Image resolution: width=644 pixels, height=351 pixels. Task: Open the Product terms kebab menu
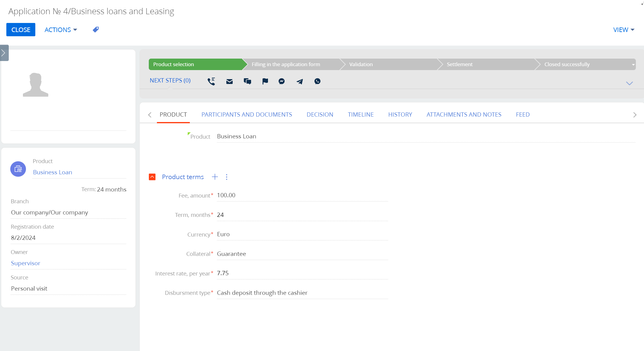(227, 177)
